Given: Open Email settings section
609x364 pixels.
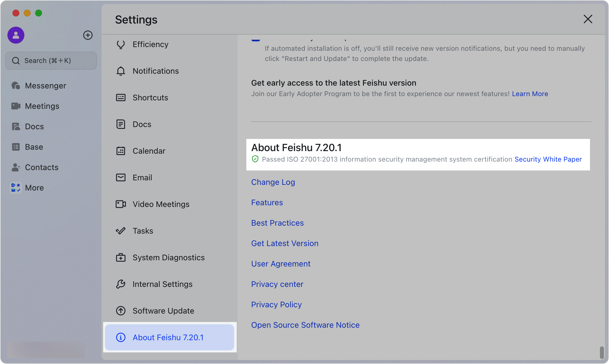Looking at the screenshot, I should [x=170, y=177].
